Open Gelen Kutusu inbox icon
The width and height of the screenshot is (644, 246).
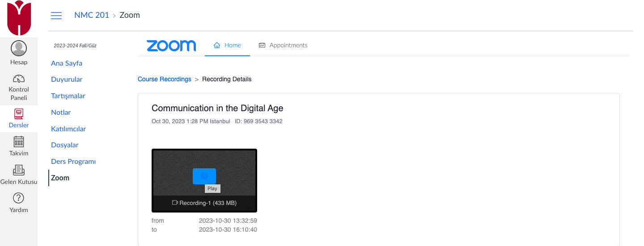click(x=19, y=171)
